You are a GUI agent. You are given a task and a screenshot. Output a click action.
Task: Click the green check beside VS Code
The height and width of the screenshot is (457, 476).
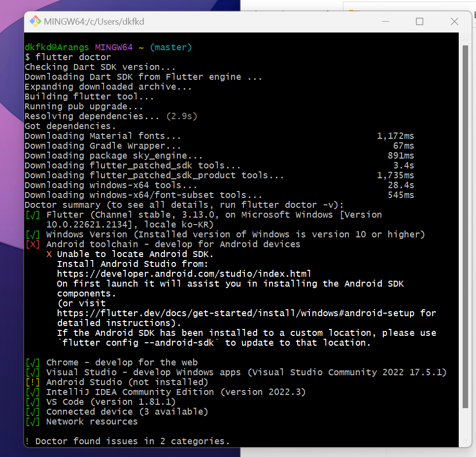33,402
